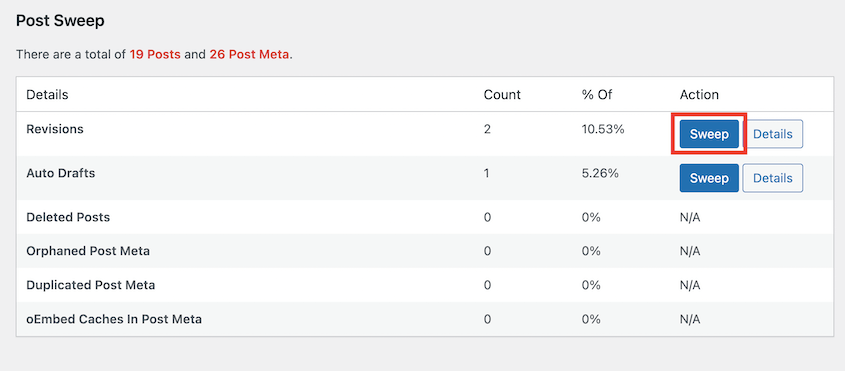Click the 5.26% value for Auto Drafts
This screenshot has width=845, height=371.
[600, 174]
